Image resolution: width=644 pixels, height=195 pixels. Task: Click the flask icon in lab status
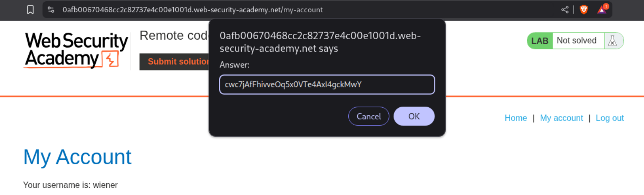613,41
